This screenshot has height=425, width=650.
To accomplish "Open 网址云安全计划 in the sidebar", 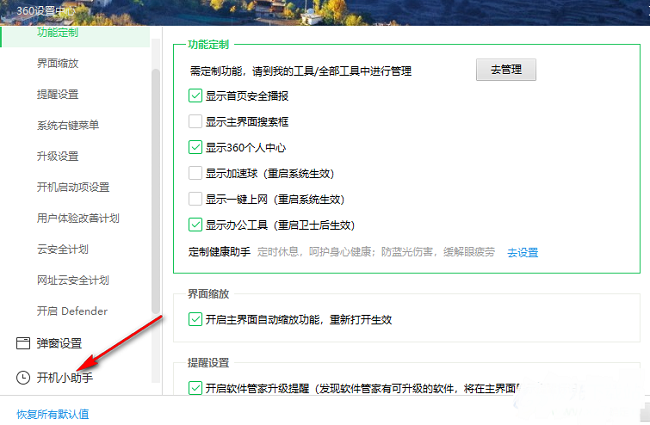I will point(73,280).
